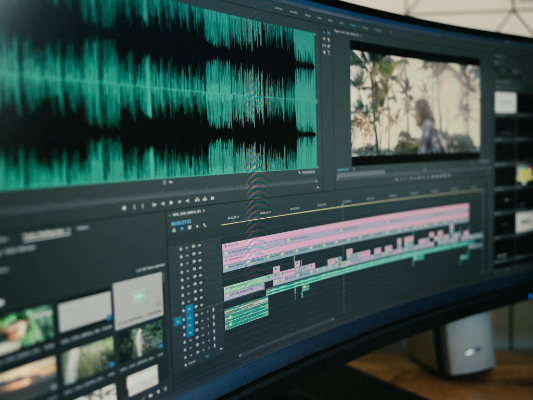Image resolution: width=533 pixels, height=400 pixels.
Task: Click Mark Out in the Source monitor
Action: pyautogui.click(x=142, y=206)
